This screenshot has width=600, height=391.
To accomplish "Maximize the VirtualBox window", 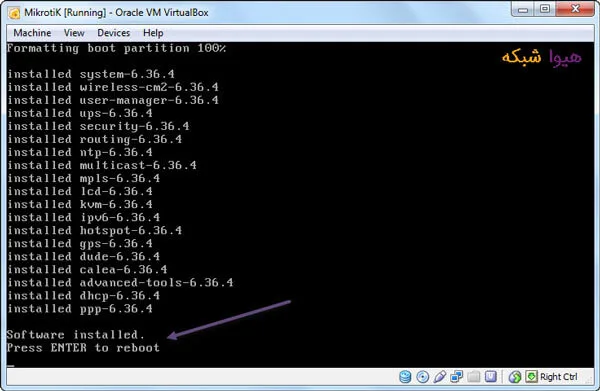I will pos(545,10).
